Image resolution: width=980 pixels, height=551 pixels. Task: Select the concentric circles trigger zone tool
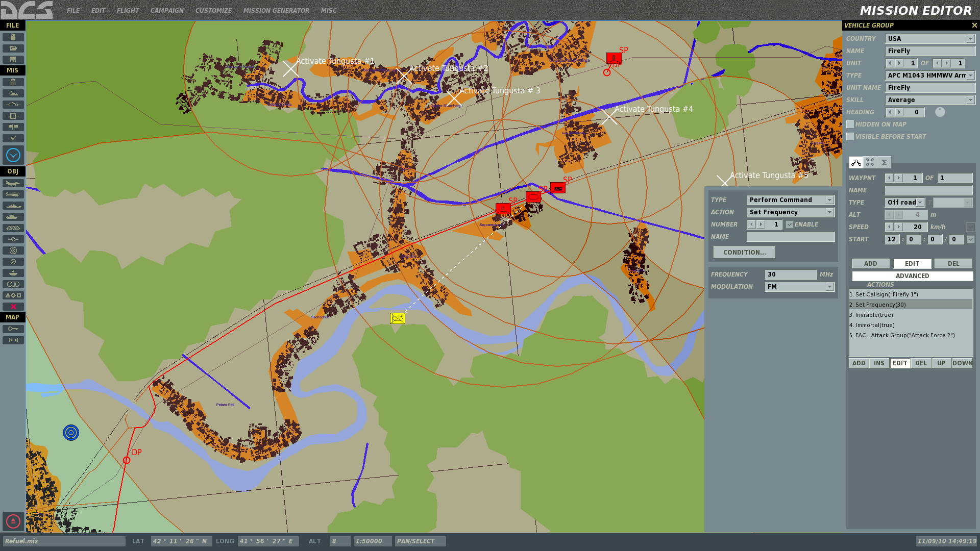(x=13, y=251)
